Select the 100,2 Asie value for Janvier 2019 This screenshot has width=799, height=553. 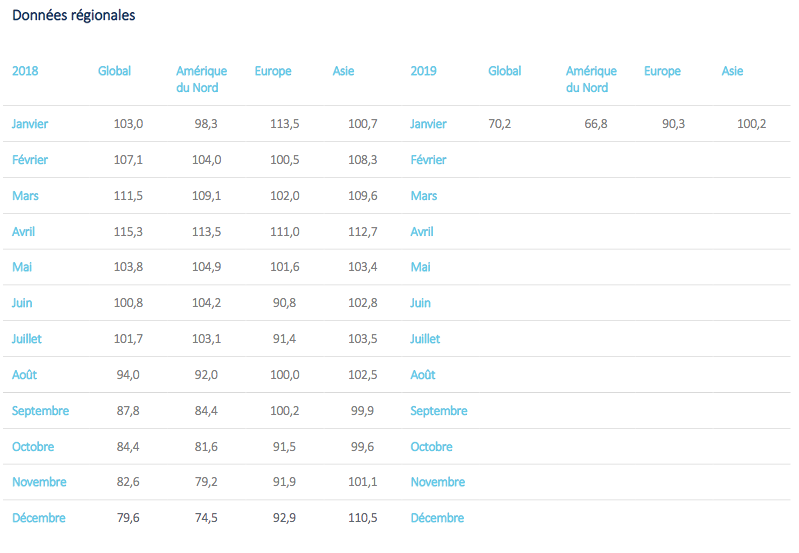point(751,124)
